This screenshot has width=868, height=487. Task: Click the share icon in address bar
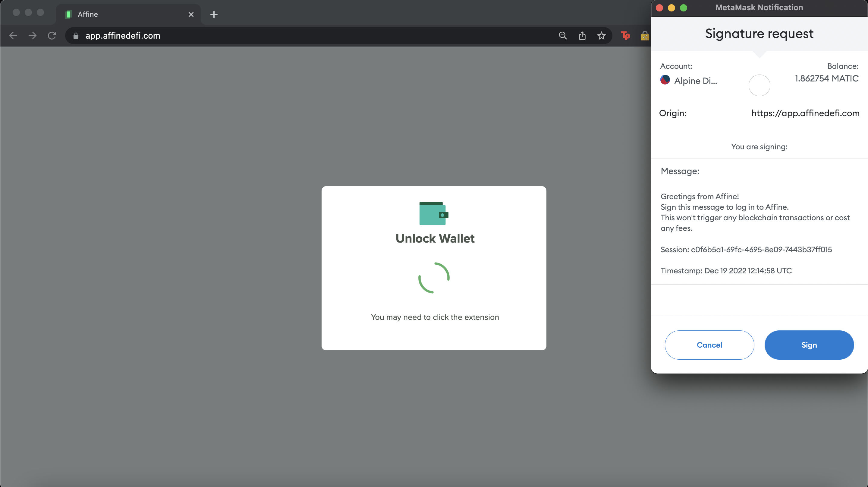point(582,35)
